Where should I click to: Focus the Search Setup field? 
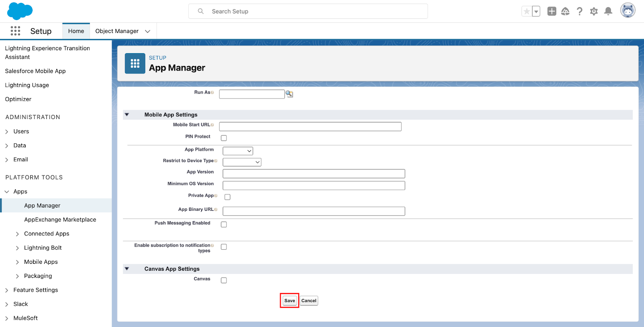pos(308,11)
